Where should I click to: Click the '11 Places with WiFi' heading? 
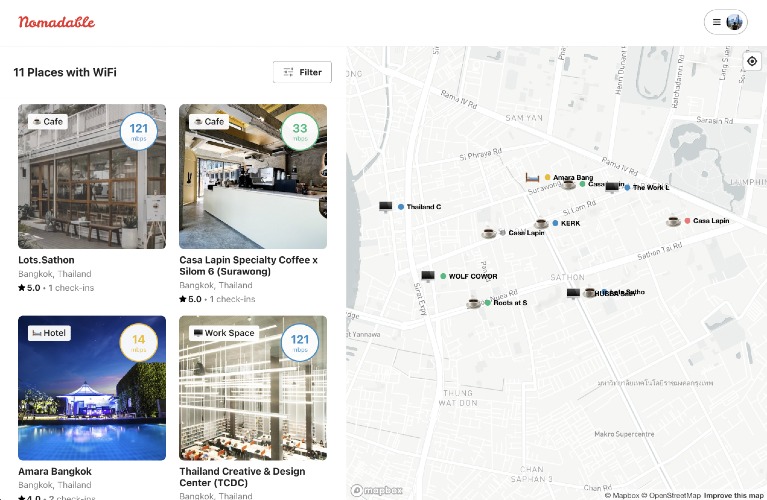click(x=65, y=72)
